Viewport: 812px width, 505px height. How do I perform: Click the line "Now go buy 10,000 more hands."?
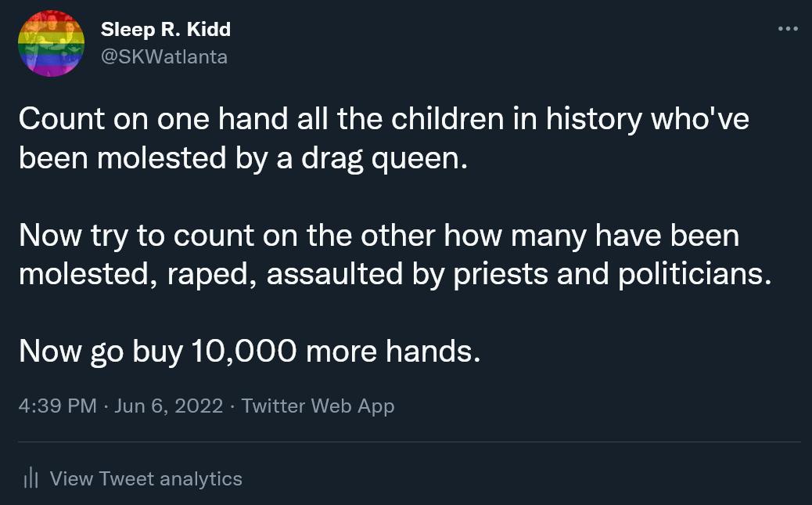[250, 352]
